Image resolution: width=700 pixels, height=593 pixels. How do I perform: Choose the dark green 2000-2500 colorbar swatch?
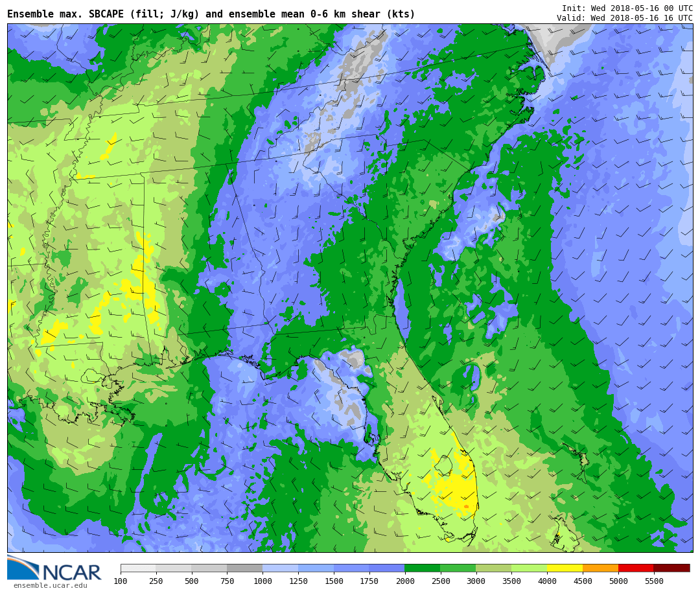coord(422,568)
